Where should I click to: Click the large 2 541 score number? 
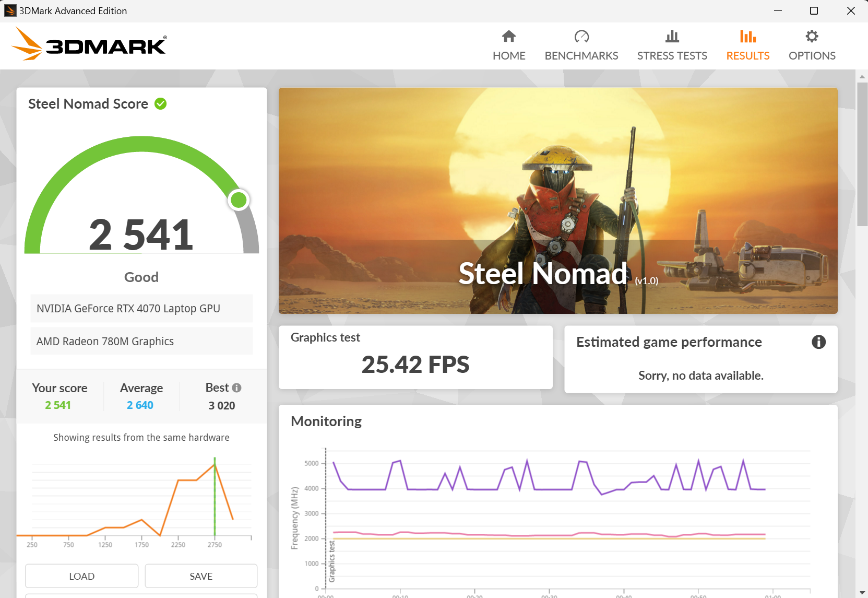(x=141, y=234)
